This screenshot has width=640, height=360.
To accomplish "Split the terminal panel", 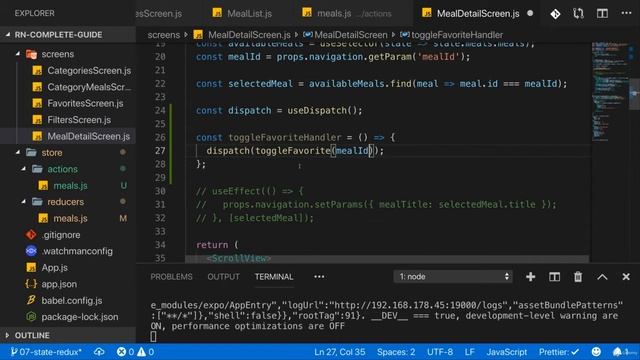I will coord(554,277).
